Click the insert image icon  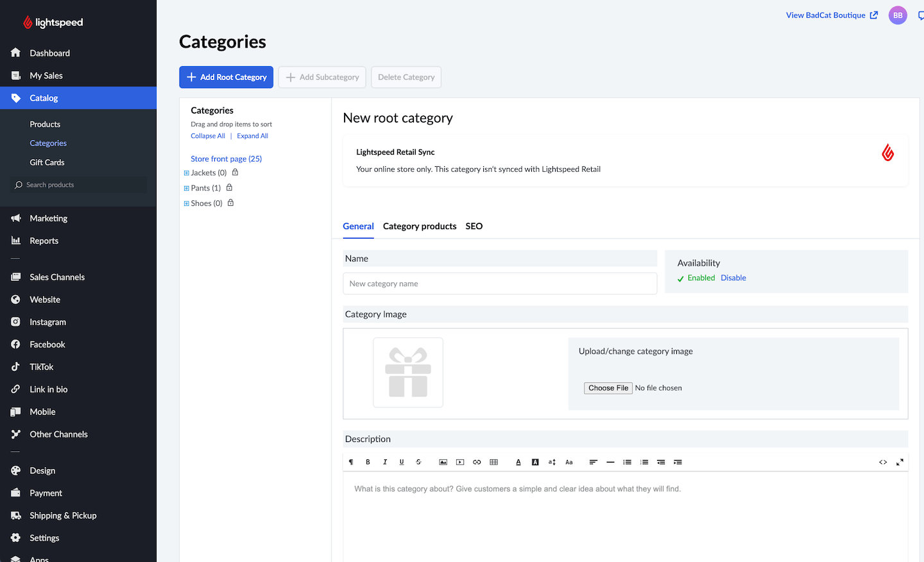click(x=443, y=462)
